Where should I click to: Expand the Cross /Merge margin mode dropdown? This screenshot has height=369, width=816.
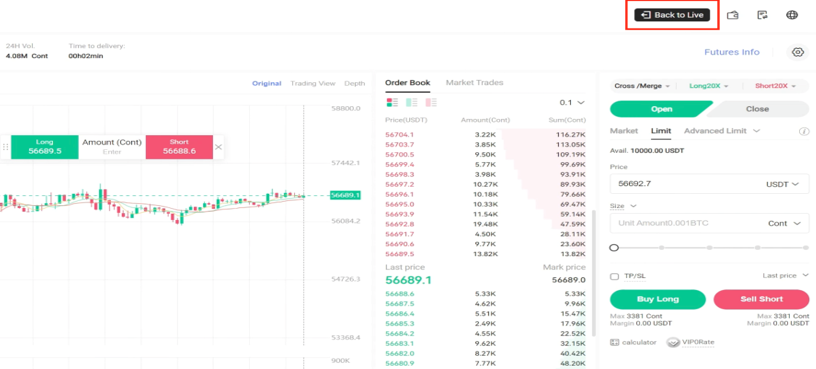point(642,86)
